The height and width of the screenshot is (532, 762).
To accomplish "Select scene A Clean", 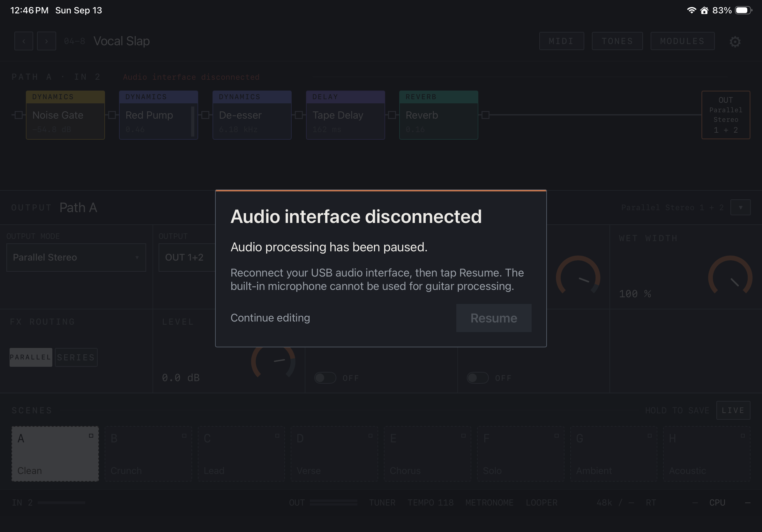I will [55, 454].
